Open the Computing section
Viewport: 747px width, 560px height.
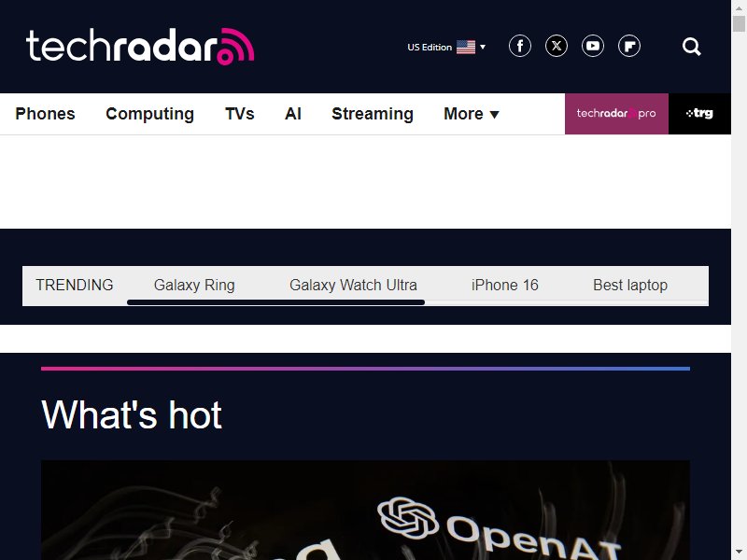point(149,114)
